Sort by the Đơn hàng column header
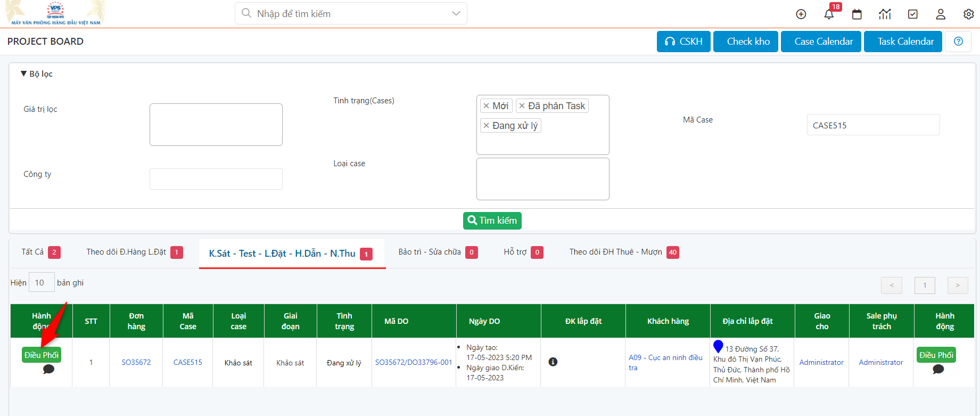Viewport: 980px width, 416px height. [x=136, y=321]
